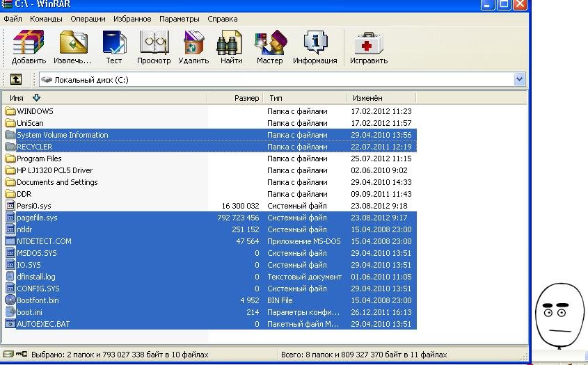Click the Добавить (Add) toolbar icon
Screen dimensions: 588x365
(28, 42)
